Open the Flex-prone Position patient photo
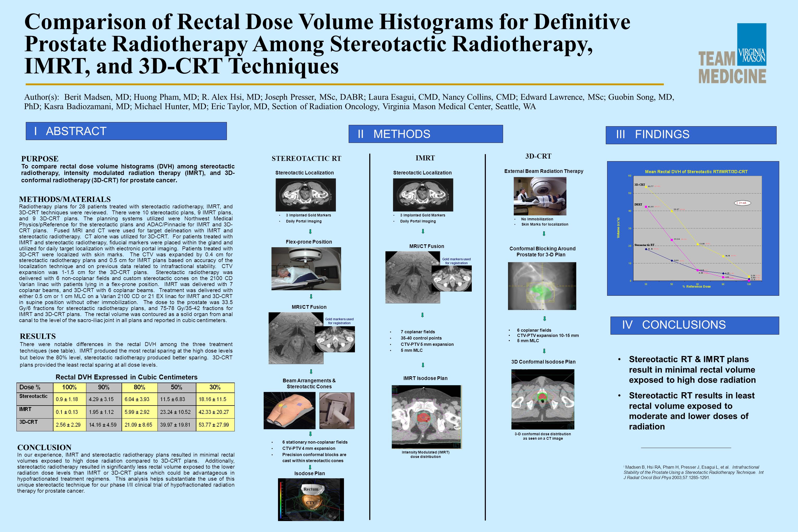This screenshot has height=532, width=798. [306, 268]
